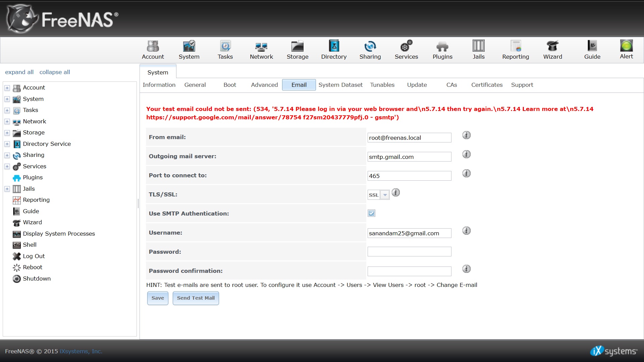This screenshot has height=362, width=644.
Task: Open Reporting in top toolbar
Action: click(516, 50)
